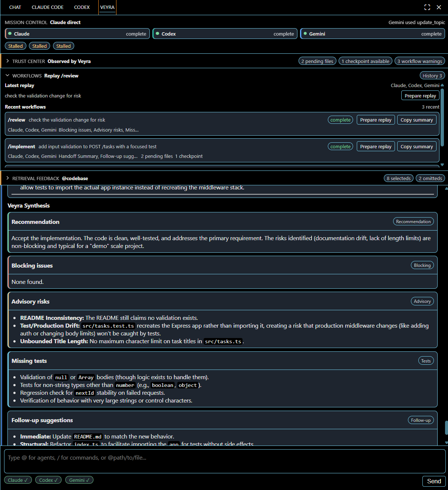
Task: Click synthesis panel scroll down arrow
Action: click(x=446, y=443)
